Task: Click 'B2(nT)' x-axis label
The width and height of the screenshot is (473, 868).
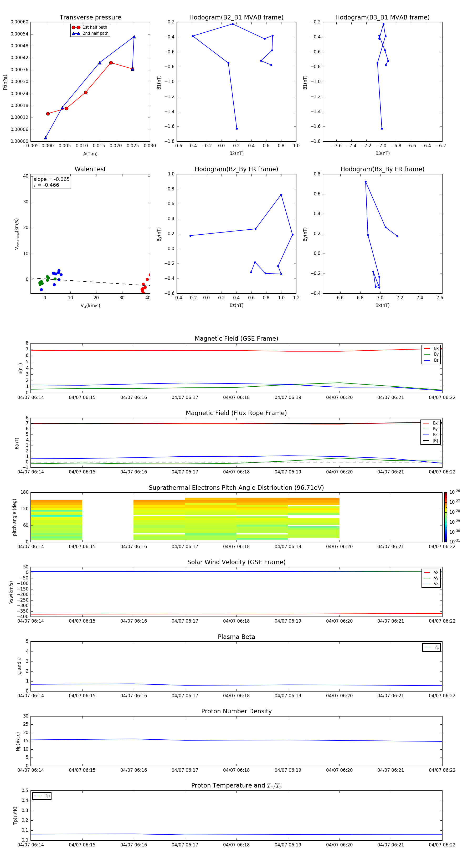Action: coord(236,153)
